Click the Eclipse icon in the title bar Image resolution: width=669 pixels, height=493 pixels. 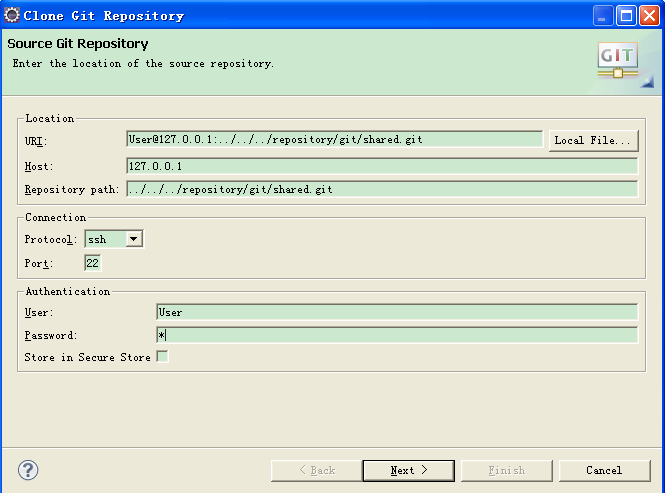click(12, 15)
